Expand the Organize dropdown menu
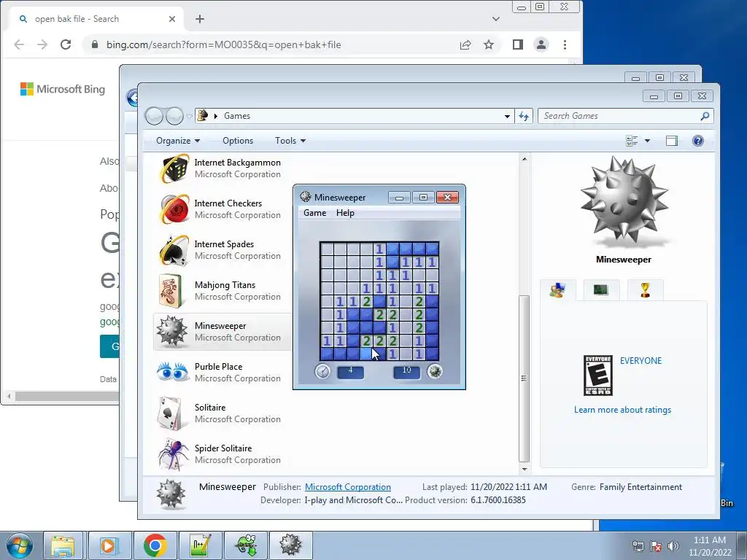 coord(178,141)
